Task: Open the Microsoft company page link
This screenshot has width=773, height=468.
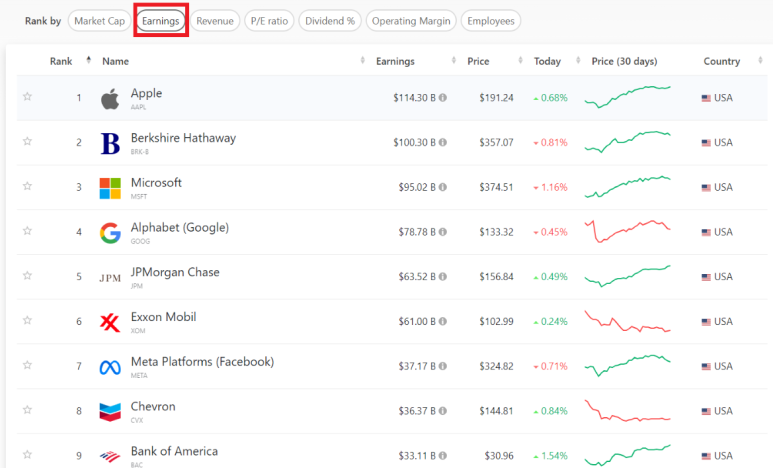Action: 156,183
